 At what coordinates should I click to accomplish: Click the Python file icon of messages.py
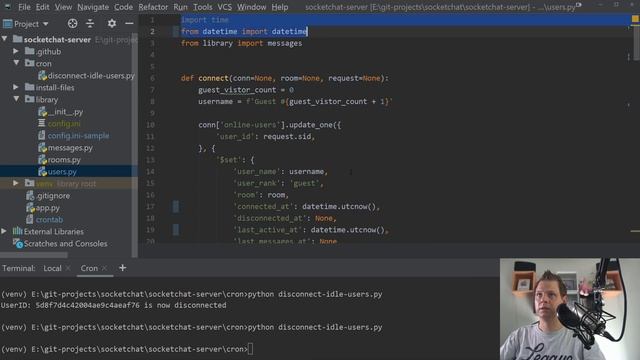click(42, 148)
